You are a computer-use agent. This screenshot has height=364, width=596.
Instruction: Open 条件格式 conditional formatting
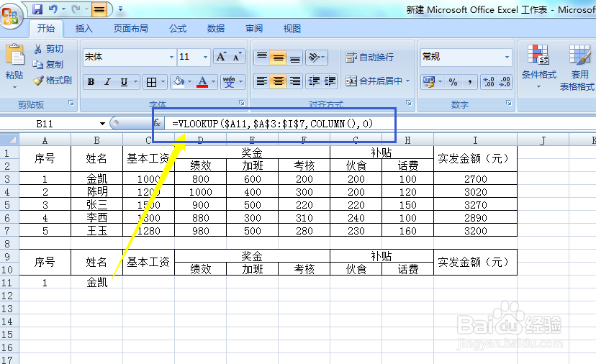(x=538, y=65)
